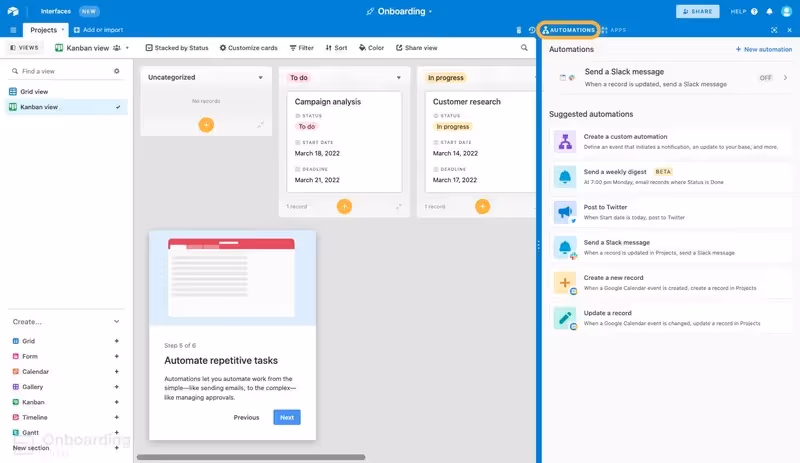Open the Projects table tab caret
800x463 pixels.
click(63, 30)
